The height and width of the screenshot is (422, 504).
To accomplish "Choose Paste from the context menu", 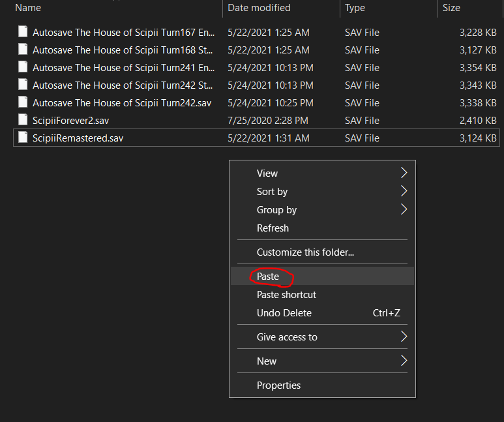I will pos(268,277).
